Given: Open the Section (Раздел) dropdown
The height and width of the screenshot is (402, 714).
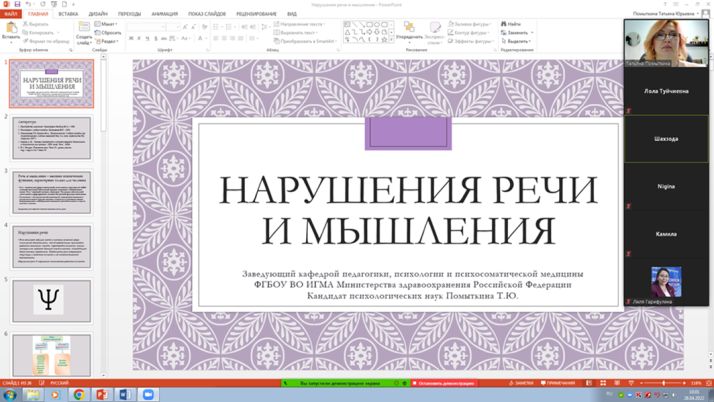Looking at the screenshot, I should pyautogui.click(x=107, y=41).
